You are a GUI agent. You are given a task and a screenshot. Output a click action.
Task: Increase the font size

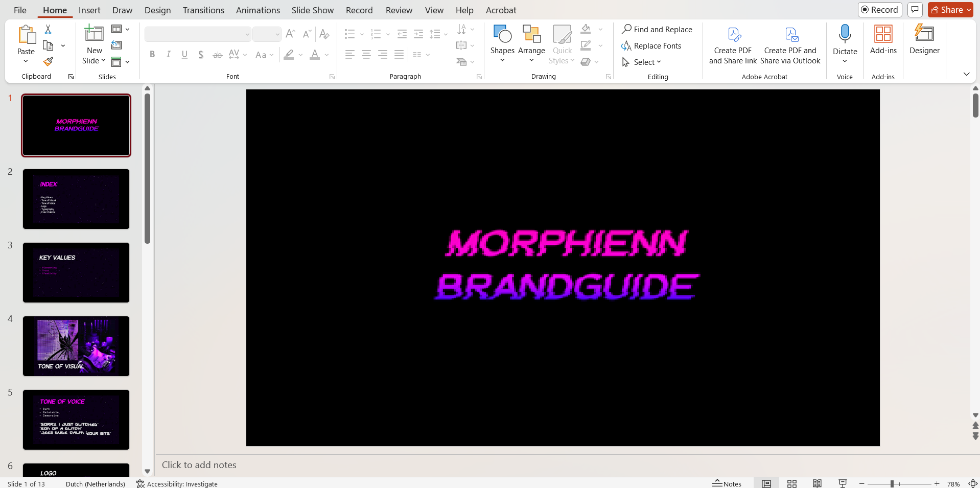(x=290, y=34)
